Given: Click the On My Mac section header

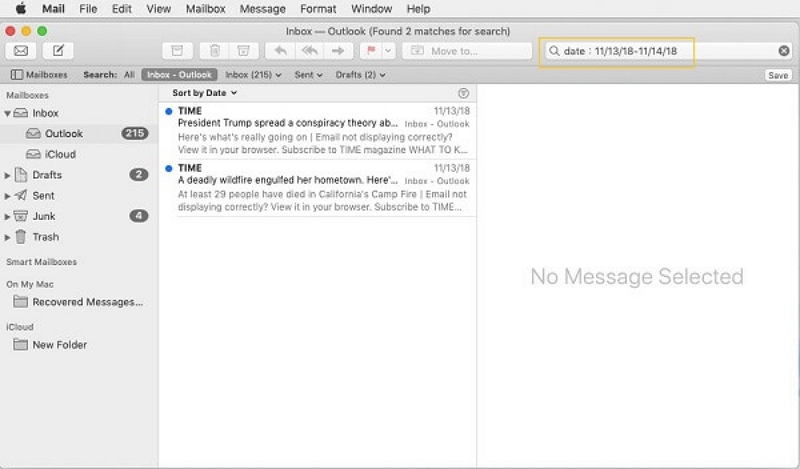Looking at the screenshot, I should (x=30, y=284).
